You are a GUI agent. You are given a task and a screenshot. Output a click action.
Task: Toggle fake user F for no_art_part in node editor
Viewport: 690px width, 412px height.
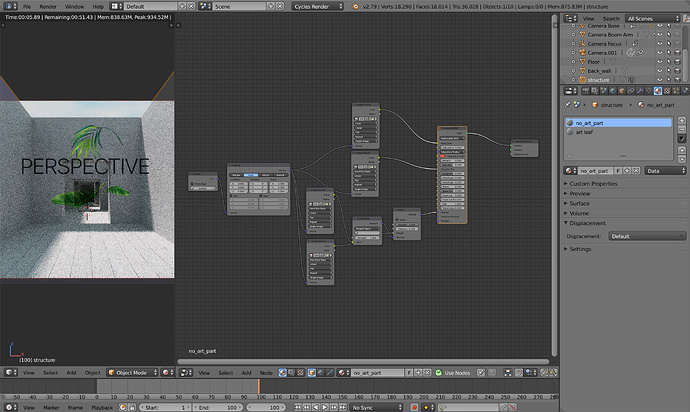coord(409,372)
